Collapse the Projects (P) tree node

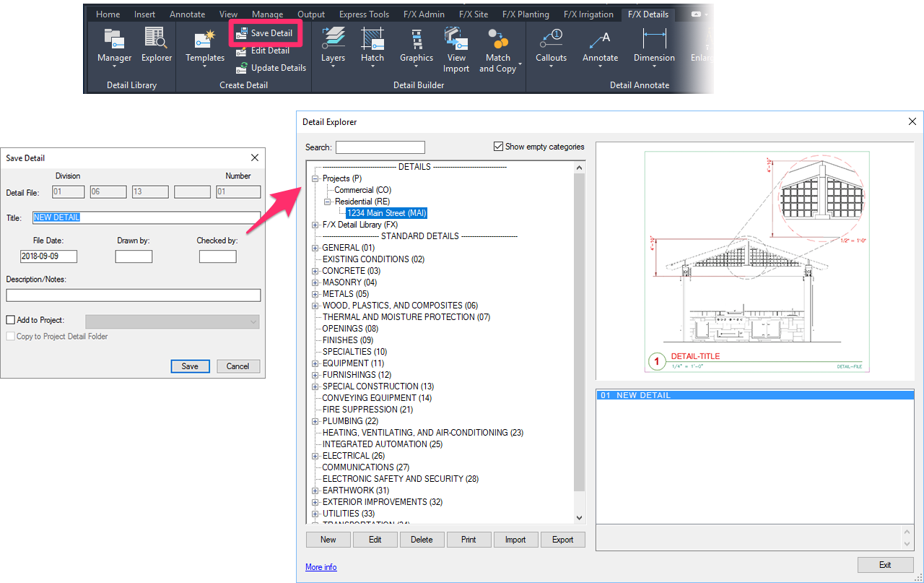315,178
